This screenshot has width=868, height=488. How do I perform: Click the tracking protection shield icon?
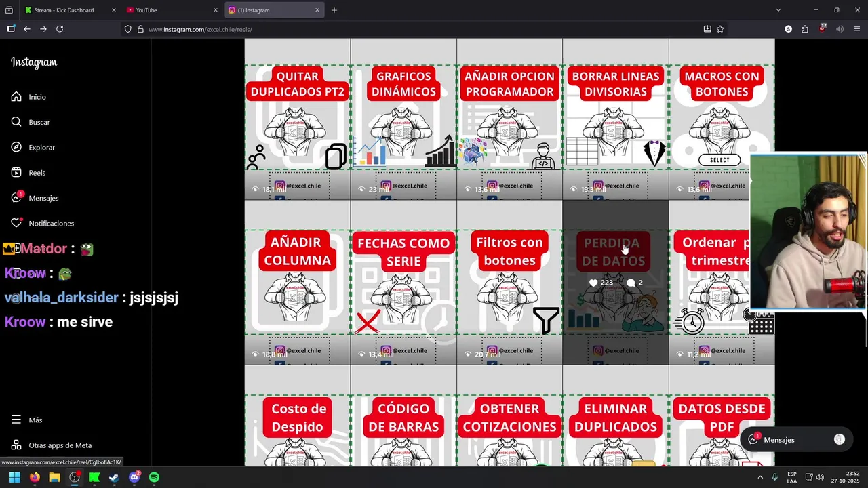[x=127, y=29]
